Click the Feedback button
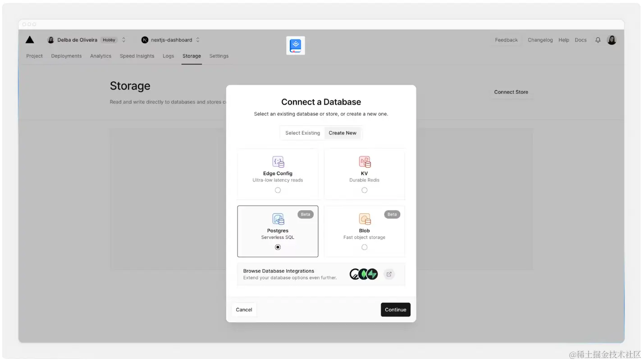This screenshot has width=644, height=362. click(x=507, y=40)
